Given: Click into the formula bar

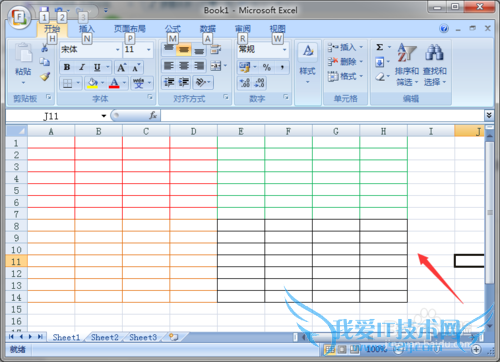Looking at the screenshot, I should pos(322,116).
